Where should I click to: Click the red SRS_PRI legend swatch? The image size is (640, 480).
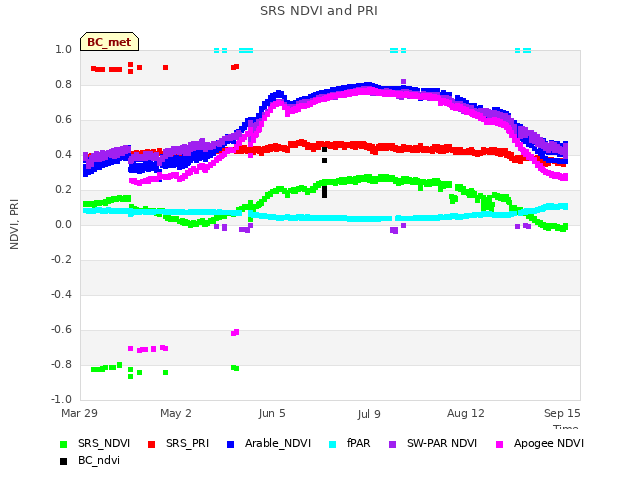tap(151, 444)
